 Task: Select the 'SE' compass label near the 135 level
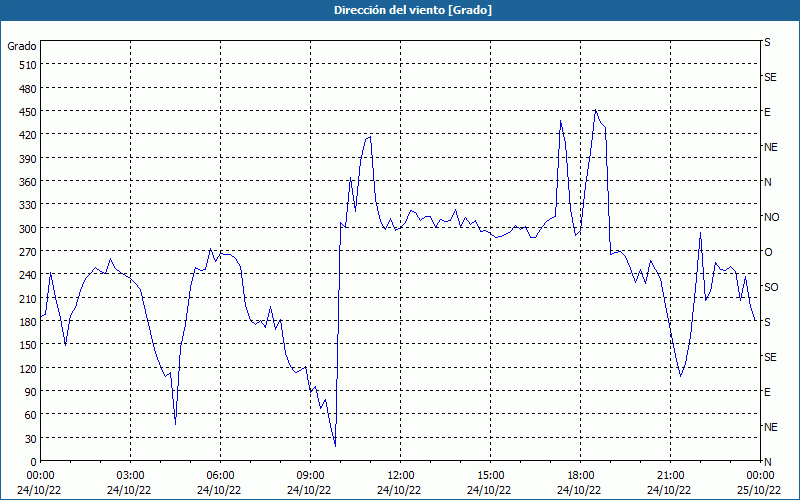pyautogui.click(x=770, y=357)
